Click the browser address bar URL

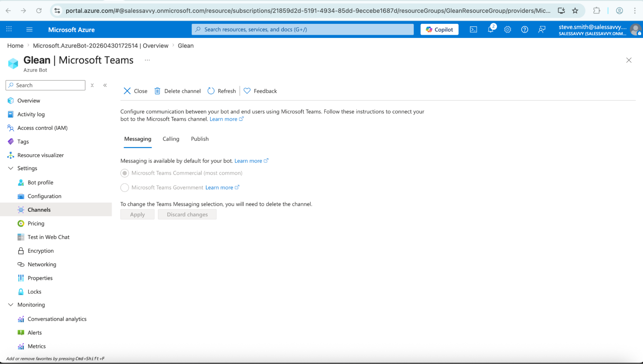click(308, 11)
